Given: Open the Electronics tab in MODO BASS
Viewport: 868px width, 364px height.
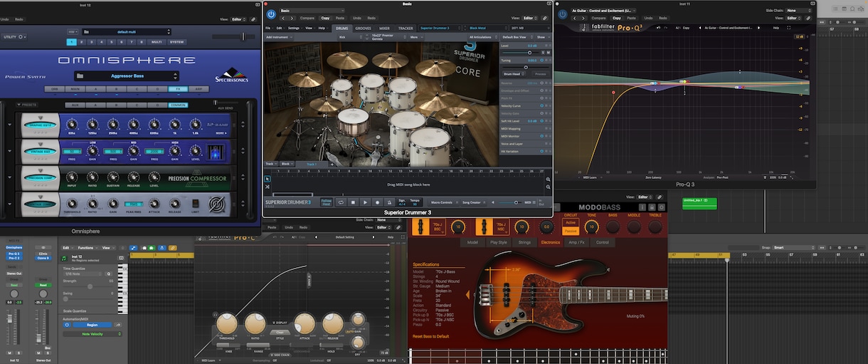Looking at the screenshot, I should (550, 242).
